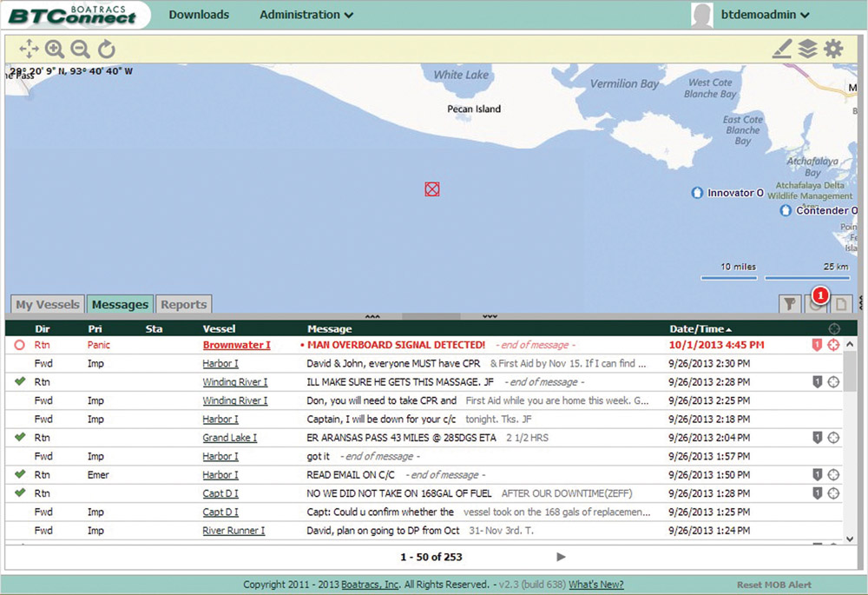Screen dimensions: 868x595
Task: Open the map drawing pencil tool
Action: (x=782, y=50)
